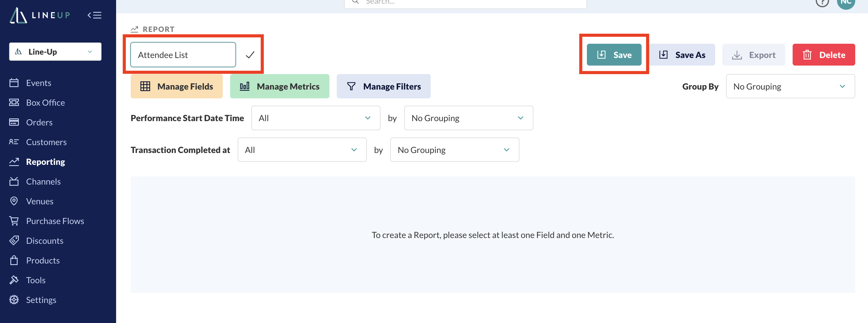Screen dimensions: 868x323
Task: Open Performance Start Date Time range dropdown
Action: pyautogui.click(x=316, y=118)
